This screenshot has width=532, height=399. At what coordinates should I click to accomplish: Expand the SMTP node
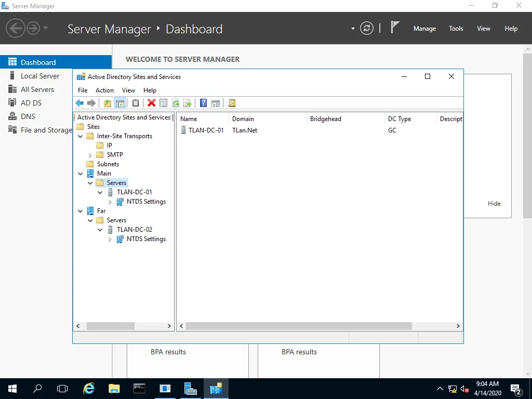[x=90, y=155]
